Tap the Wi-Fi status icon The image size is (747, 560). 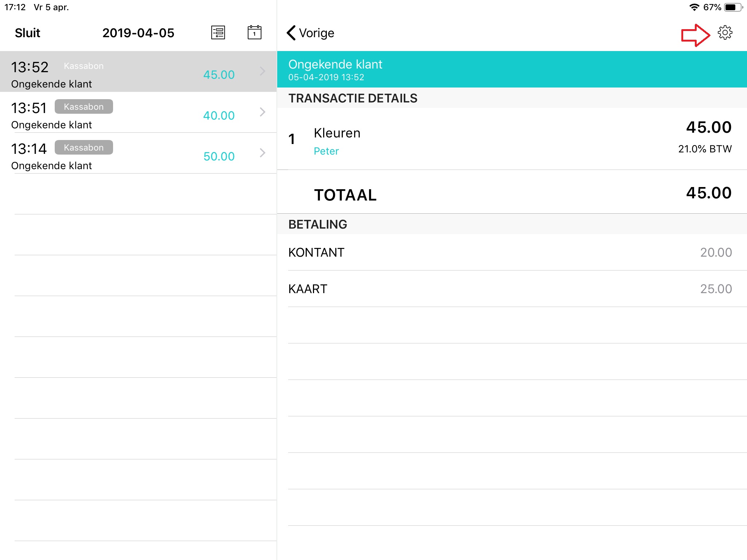(694, 7)
